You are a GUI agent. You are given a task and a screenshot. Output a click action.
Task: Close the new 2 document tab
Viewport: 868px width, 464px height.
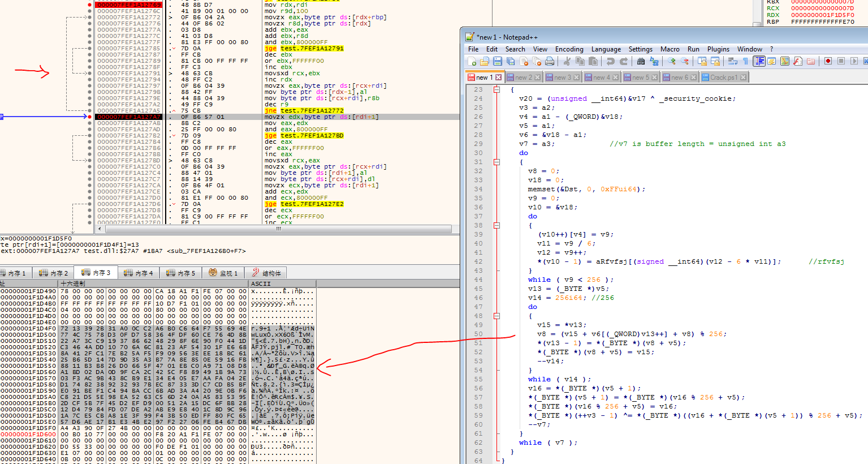[x=537, y=78]
